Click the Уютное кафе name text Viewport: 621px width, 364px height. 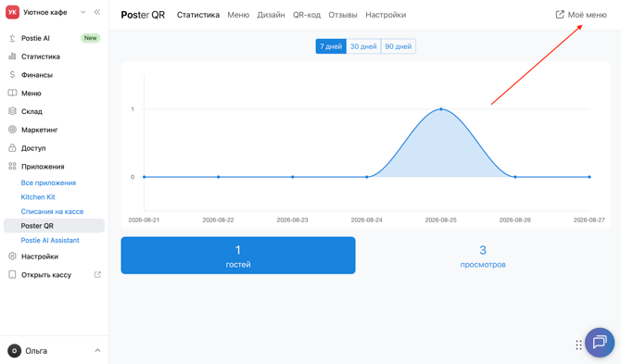pyautogui.click(x=45, y=12)
